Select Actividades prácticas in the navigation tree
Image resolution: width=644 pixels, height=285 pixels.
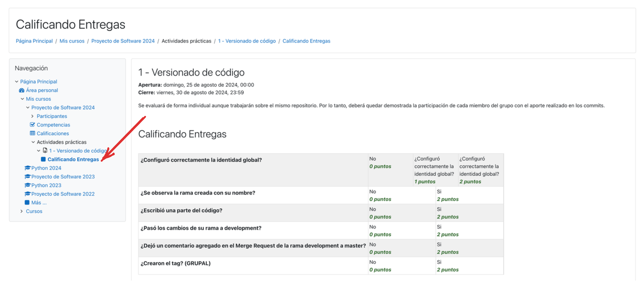click(61, 142)
